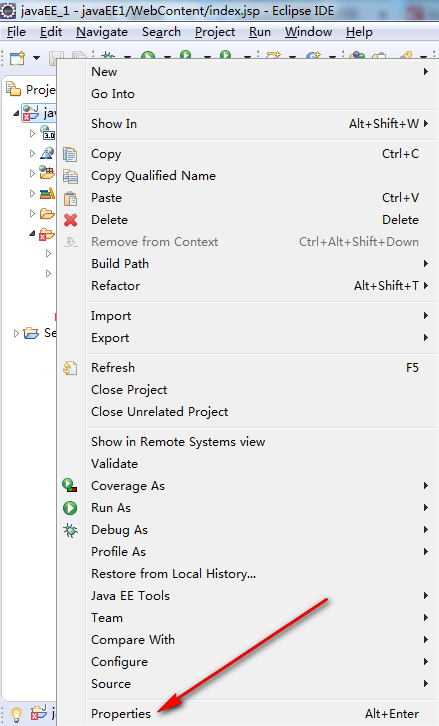Open the Window menu

tap(308, 32)
